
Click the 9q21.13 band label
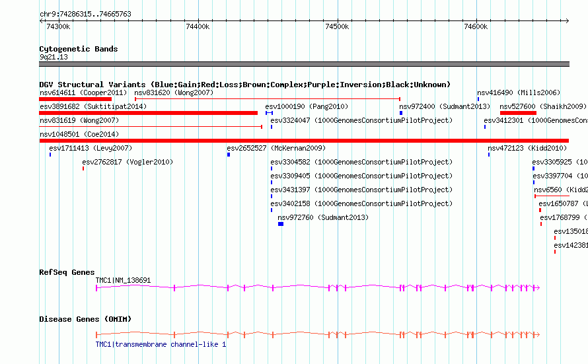coord(54,57)
